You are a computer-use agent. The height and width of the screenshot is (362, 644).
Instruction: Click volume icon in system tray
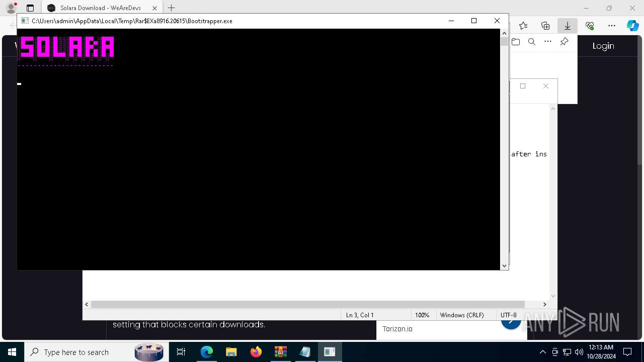(x=579, y=352)
